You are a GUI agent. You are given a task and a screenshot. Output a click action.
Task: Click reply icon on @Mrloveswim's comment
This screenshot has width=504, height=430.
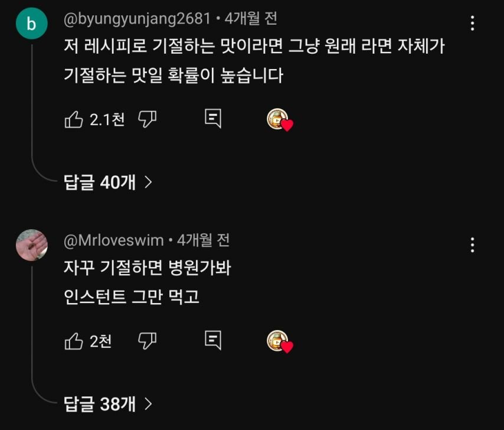click(x=213, y=340)
